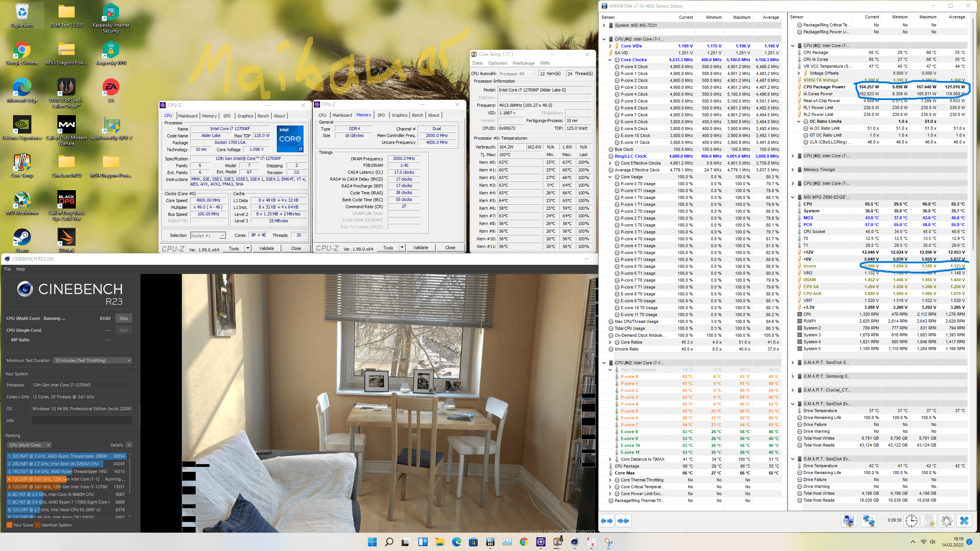This screenshot has width=980, height=551.
Task: Open TechPowerUp GPU-Z desktop shortcut
Action: (111, 128)
